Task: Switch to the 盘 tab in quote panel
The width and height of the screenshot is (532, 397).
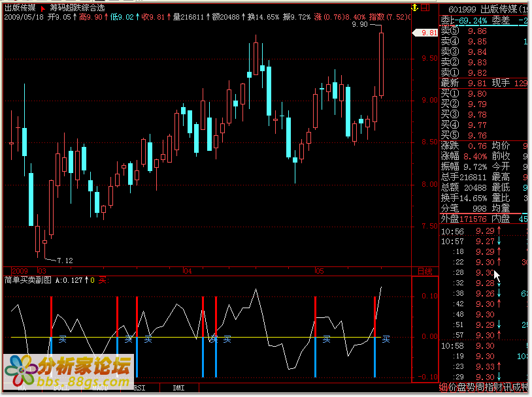Action: coord(462,387)
